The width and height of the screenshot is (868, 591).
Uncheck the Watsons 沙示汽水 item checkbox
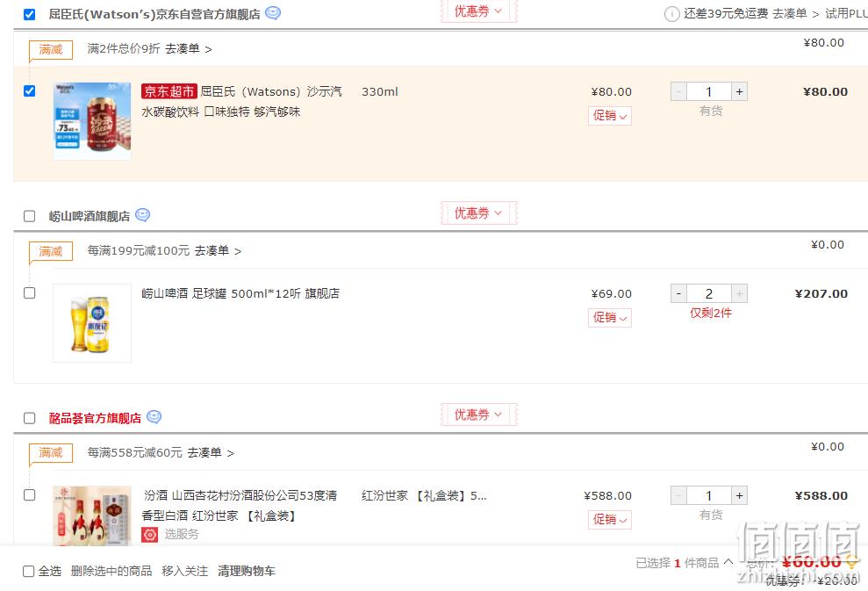tap(30, 90)
